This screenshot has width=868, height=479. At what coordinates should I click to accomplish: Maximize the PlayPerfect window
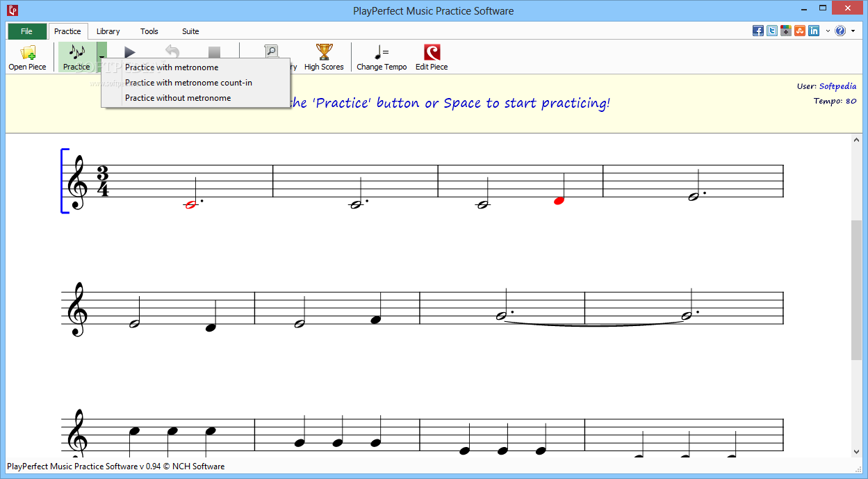point(822,8)
